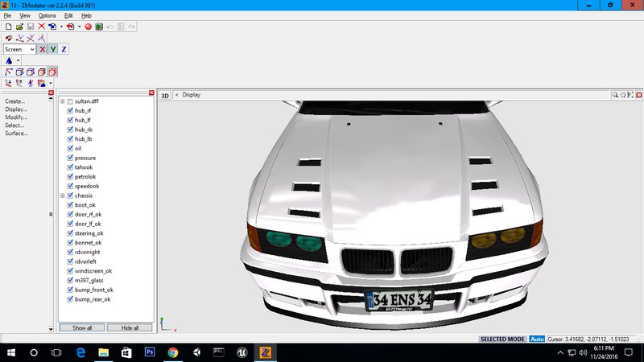Uncheck the oil object checkbox
Viewport: 644px width, 362px height.
(70, 149)
